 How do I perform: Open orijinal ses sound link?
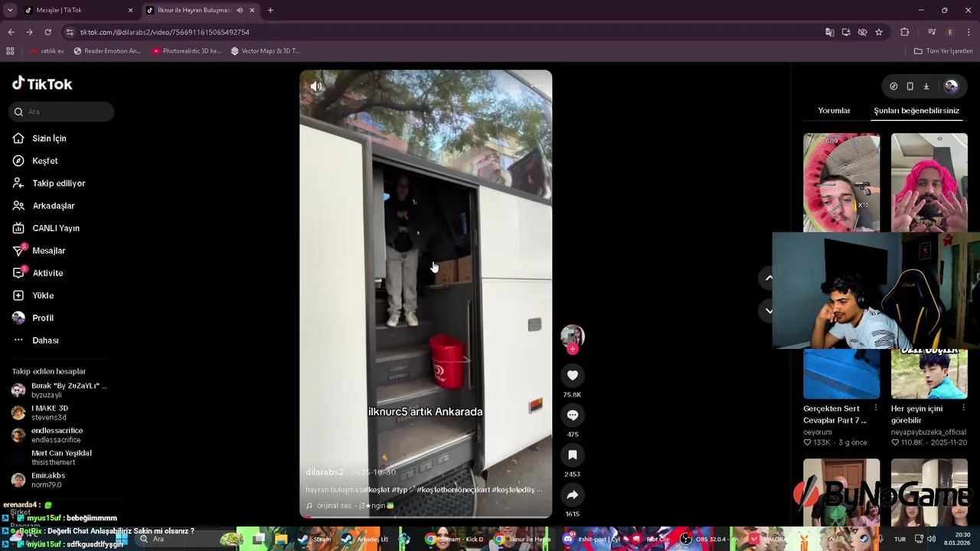349,506
